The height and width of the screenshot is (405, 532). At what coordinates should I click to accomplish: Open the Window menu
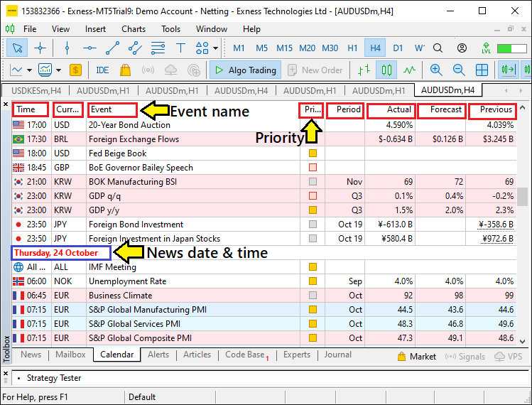(212, 29)
